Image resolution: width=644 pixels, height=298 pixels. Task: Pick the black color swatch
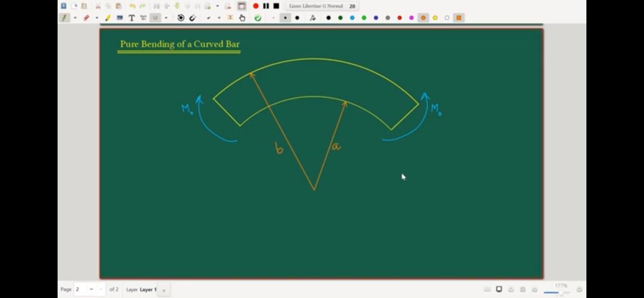[x=328, y=18]
